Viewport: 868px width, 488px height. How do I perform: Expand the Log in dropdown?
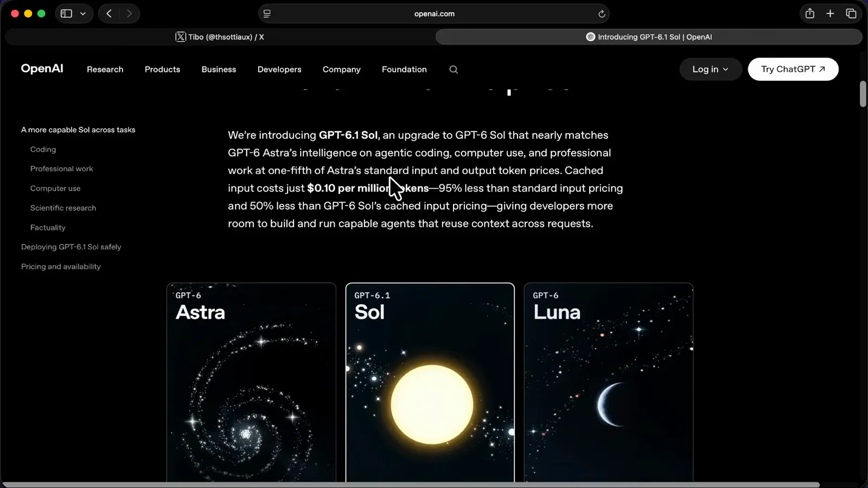[710, 69]
